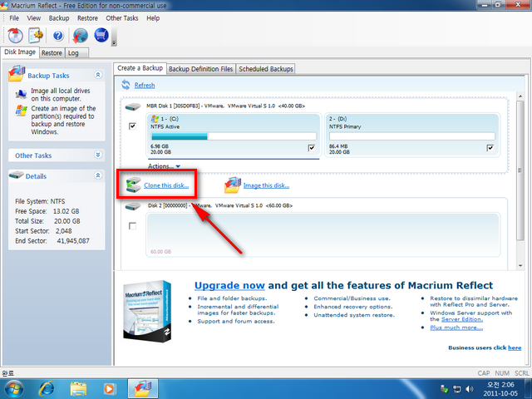
Task: Expand the Other Tasks panel
Action: point(98,155)
